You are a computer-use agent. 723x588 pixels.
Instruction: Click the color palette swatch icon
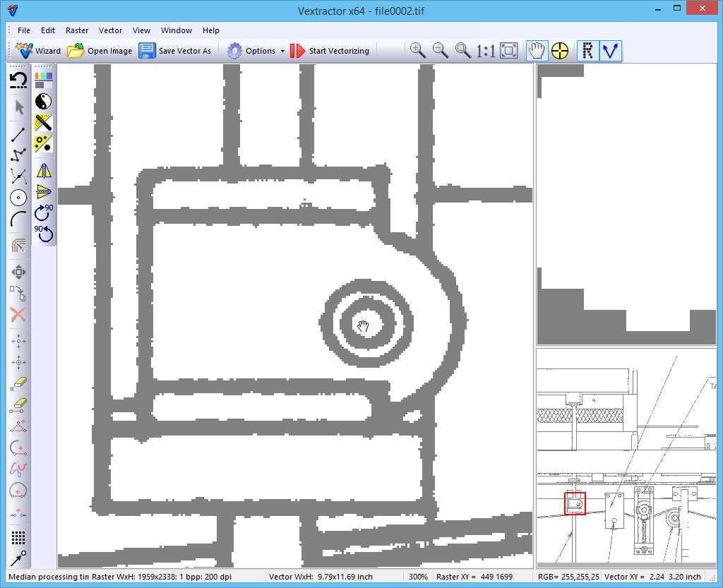coord(44,80)
